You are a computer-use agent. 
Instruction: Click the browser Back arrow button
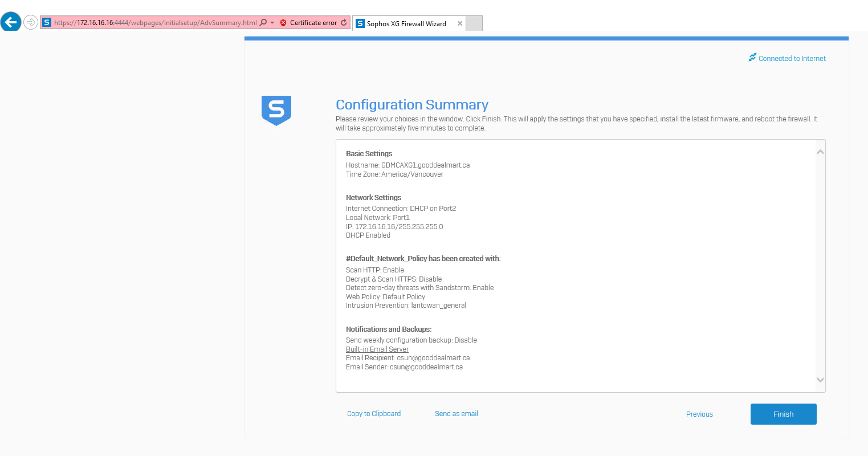(11, 22)
